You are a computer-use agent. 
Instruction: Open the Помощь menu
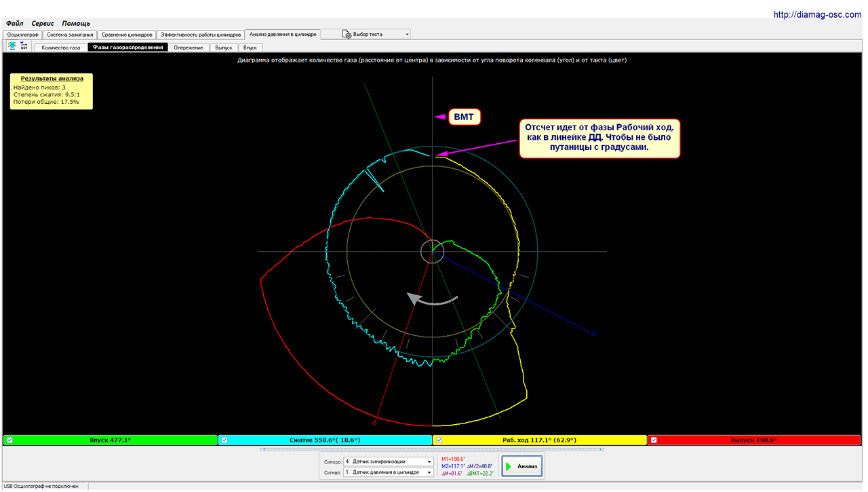point(76,23)
